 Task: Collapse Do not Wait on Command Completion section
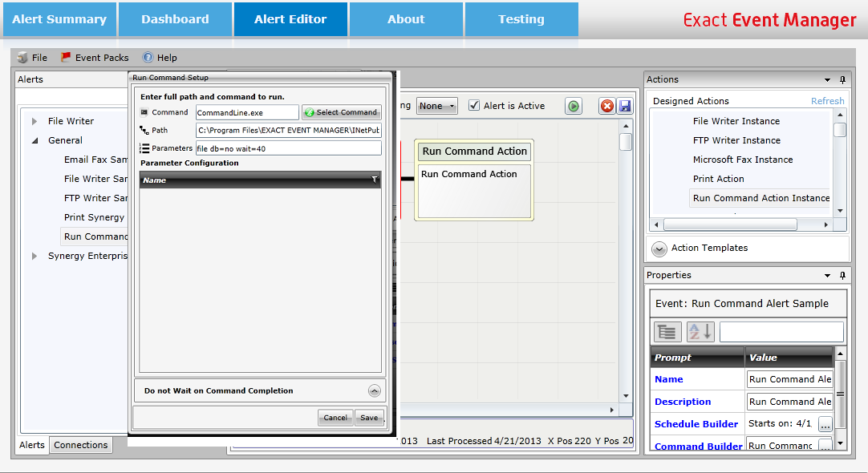click(374, 390)
